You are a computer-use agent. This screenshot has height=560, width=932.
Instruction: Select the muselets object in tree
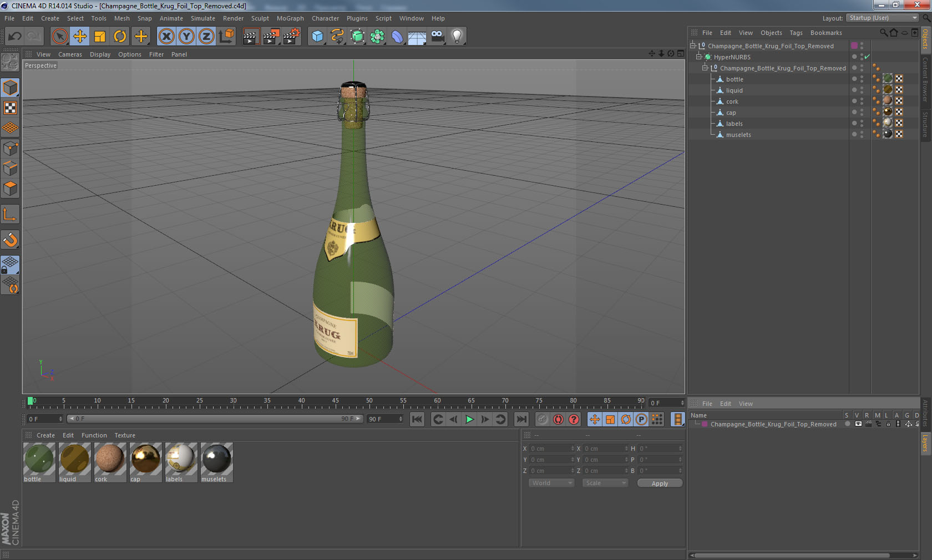tap(738, 135)
